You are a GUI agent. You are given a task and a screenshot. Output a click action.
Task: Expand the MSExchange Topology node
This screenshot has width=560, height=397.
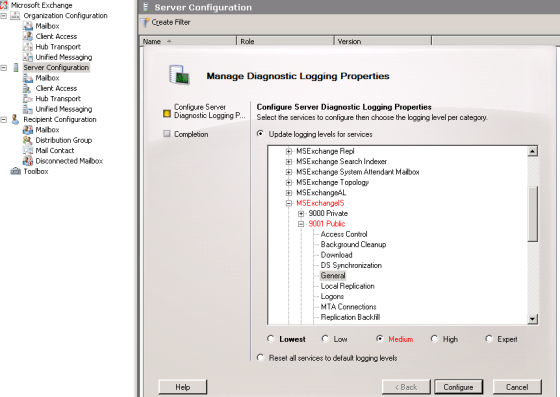tap(289, 182)
